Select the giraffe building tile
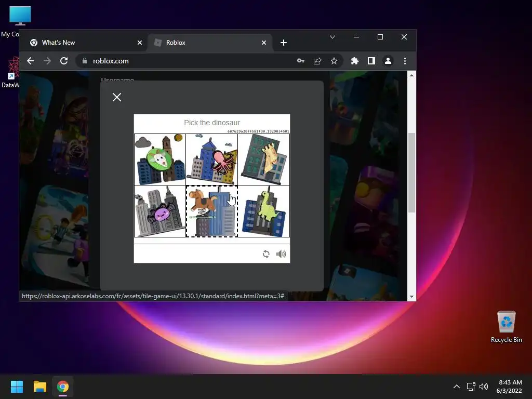 [264, 159]
